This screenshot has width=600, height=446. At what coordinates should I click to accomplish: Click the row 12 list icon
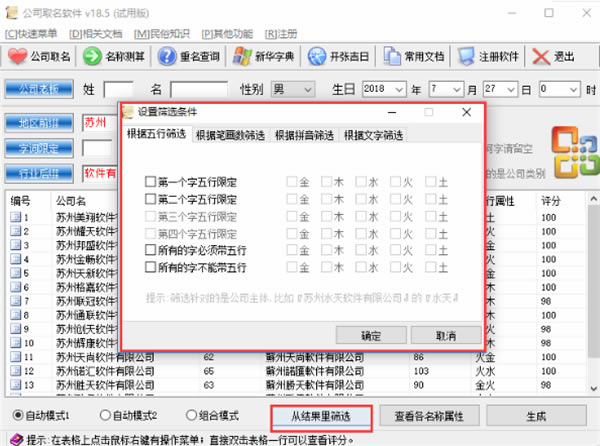point(15,371)
